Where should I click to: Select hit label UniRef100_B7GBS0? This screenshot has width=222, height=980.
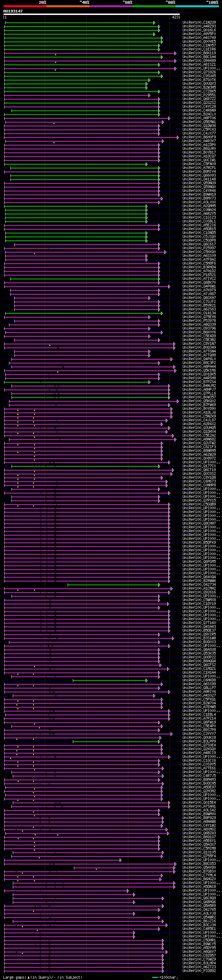click(199, 871)
